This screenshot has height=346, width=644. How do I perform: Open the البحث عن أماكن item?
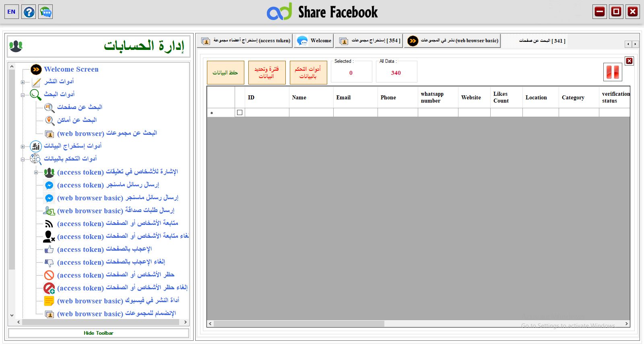(77, 120)
